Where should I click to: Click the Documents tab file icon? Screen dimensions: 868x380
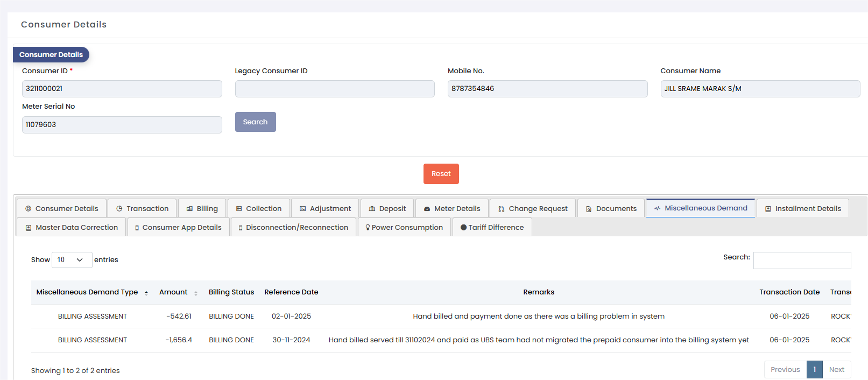click(589, 209)
